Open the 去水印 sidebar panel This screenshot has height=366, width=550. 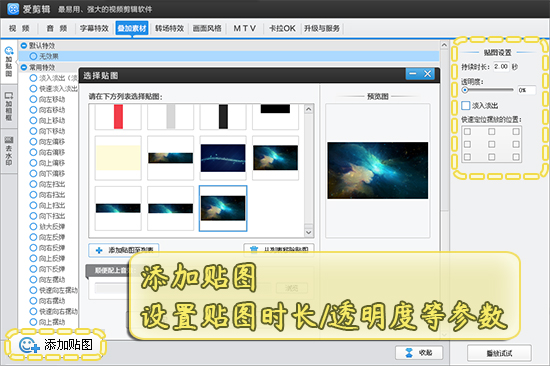tap(9, 151)
